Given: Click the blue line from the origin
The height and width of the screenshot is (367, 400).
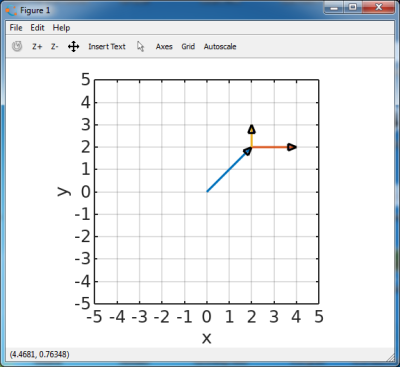Looking at the screenshot, I should tap(227, 172).
